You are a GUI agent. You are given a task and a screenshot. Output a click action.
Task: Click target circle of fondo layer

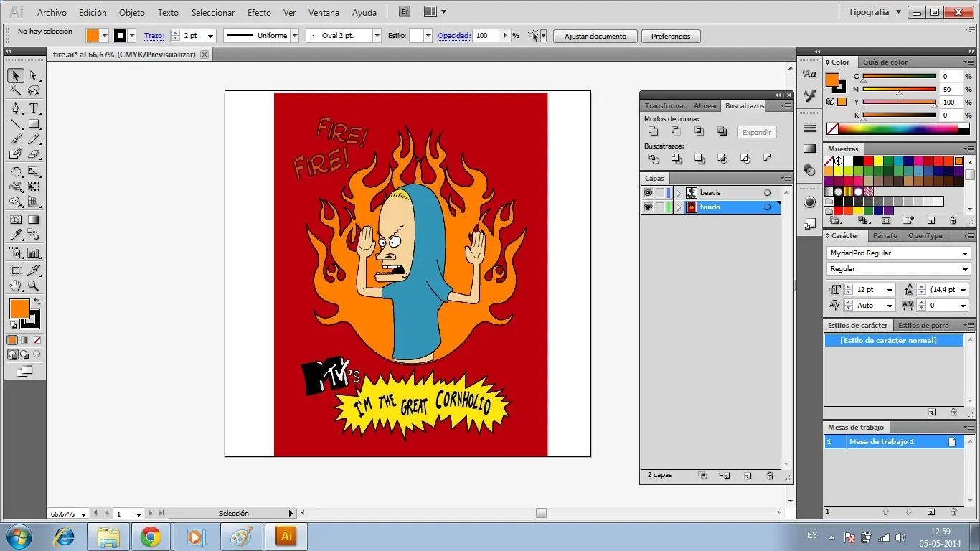[x=767, y=207]
